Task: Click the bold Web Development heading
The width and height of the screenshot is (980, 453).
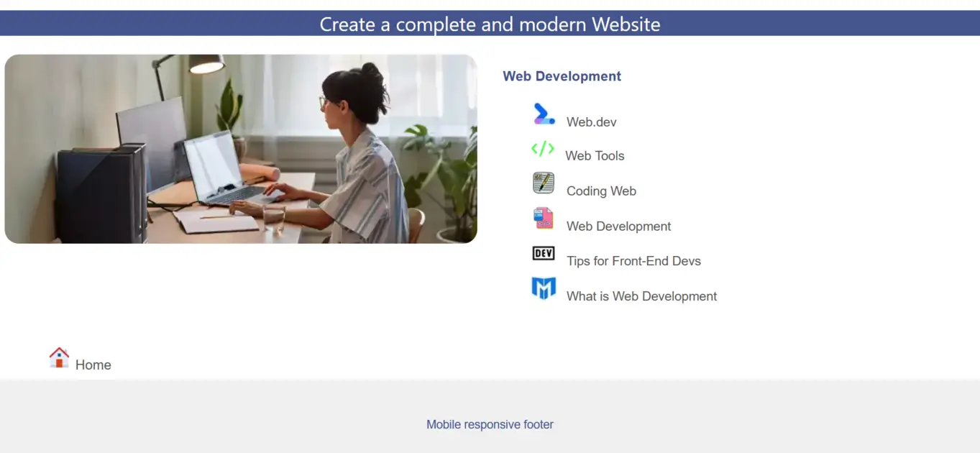Action: [562, 76]
